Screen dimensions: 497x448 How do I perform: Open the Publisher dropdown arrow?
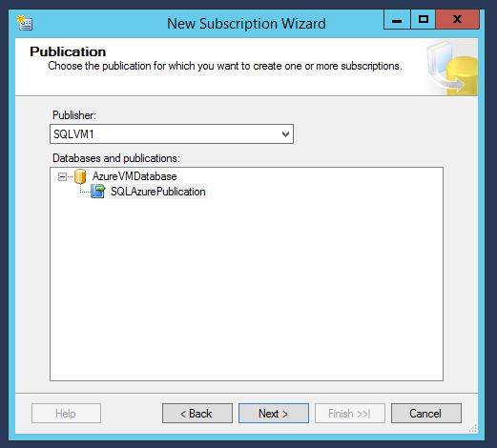[x=285, y=134]
